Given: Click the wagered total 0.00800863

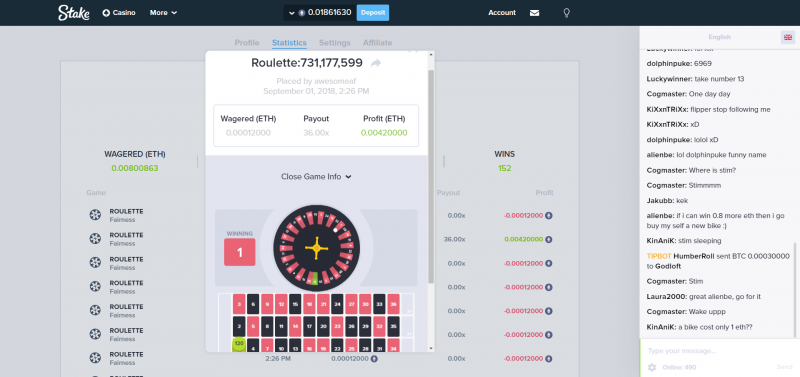Looking at the screenshot, I should click(x=135, y=168).
